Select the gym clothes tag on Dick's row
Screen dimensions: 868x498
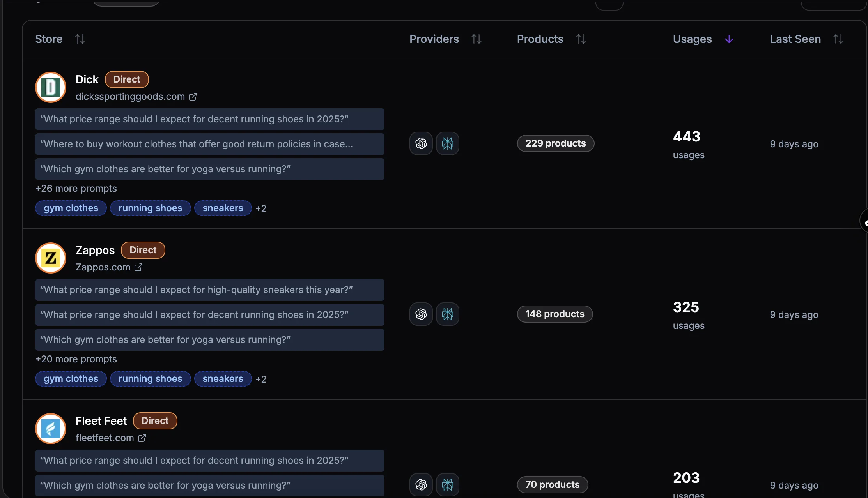click(x=71, y=208)
